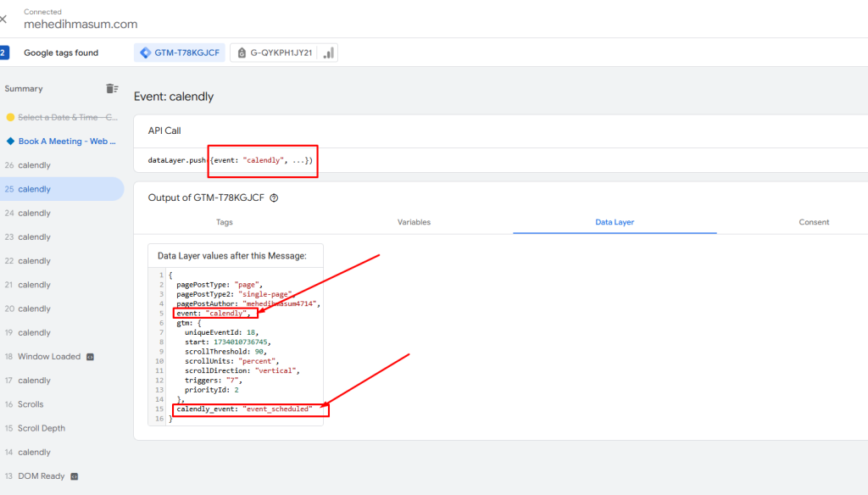Click the yellow dot beside Select a Date & Time

coord(10,117)
